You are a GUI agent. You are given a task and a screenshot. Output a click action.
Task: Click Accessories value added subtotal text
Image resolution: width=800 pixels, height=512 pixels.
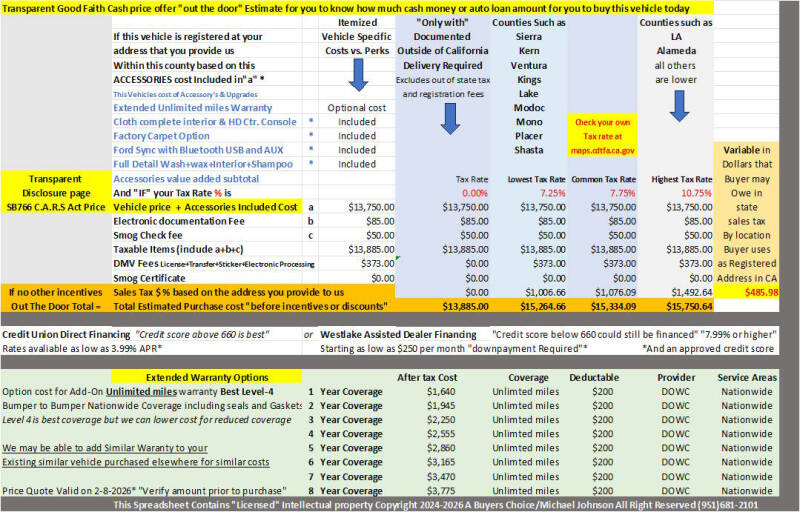(186, 179)
